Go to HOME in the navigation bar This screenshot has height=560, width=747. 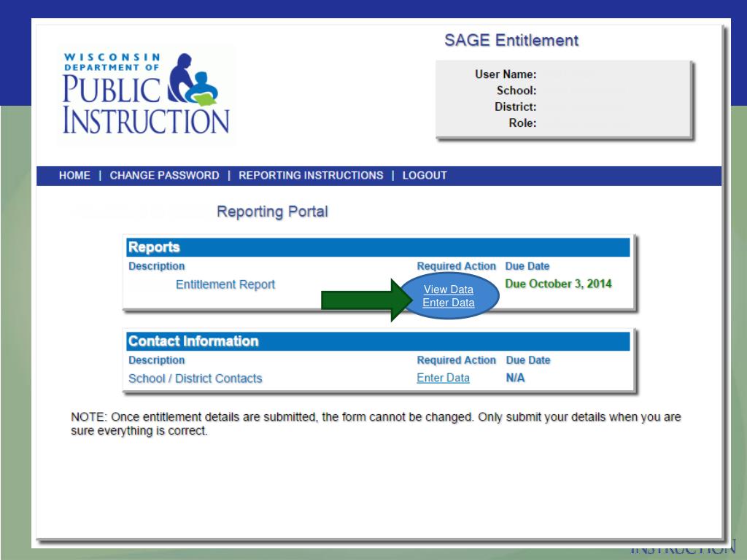pos(74,176)
